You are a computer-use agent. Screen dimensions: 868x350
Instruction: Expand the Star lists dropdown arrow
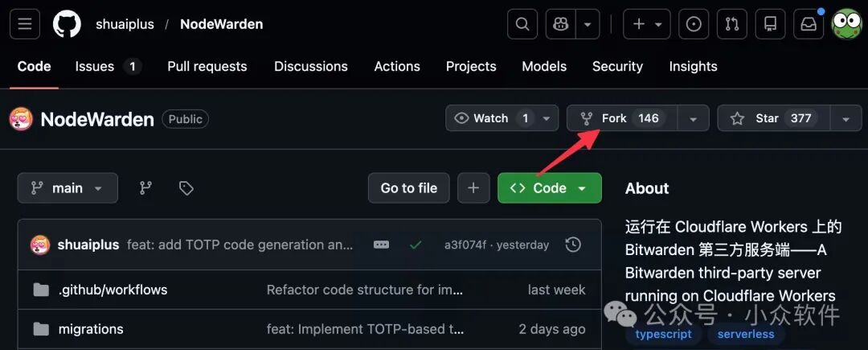click(845, 118)
